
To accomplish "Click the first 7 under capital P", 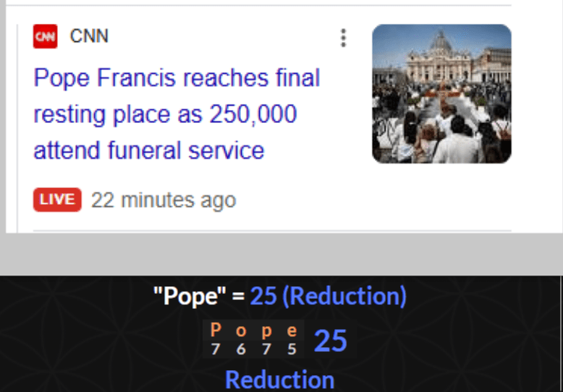I will [215, 349].
